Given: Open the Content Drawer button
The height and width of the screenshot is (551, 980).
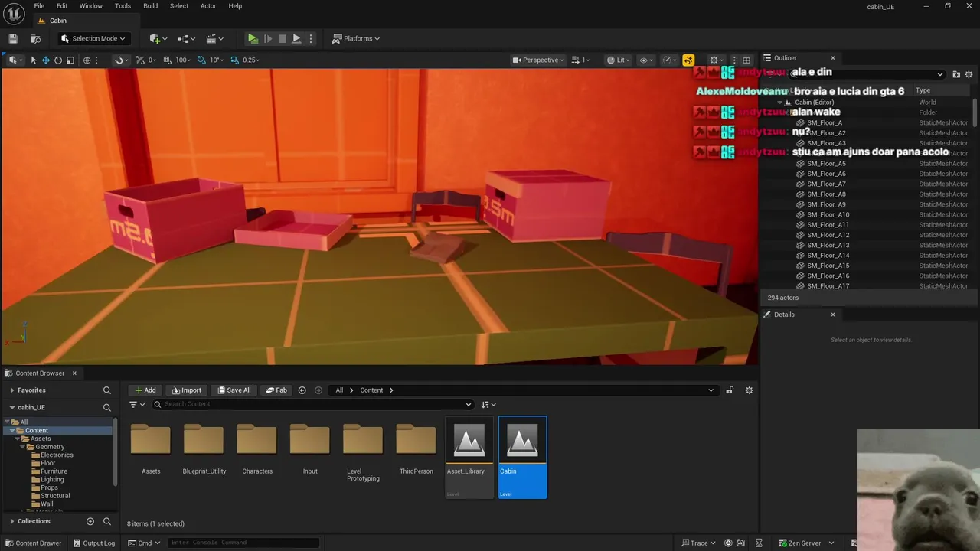Looking at the screenshot, I should click(33, 543).
